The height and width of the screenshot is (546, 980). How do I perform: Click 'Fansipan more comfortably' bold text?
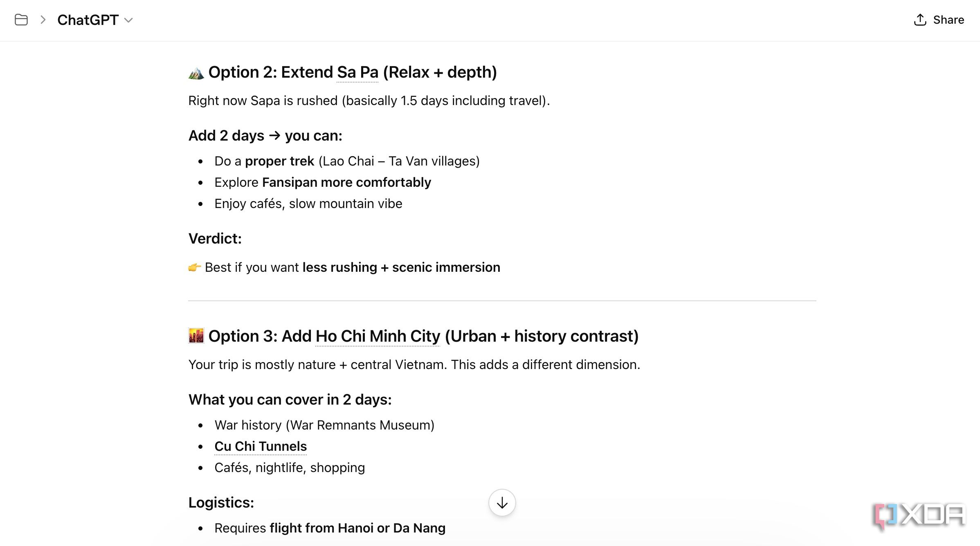pyautogui.click(x=346, y=182)
